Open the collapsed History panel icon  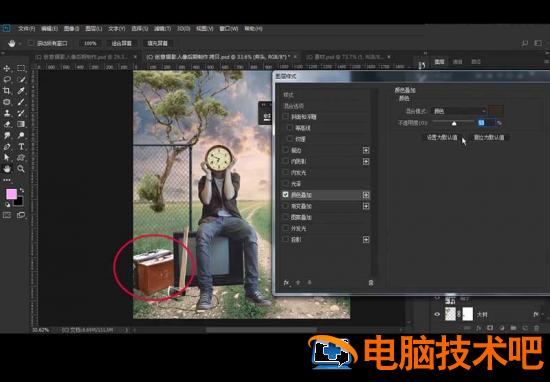click(x=422, y=65)
